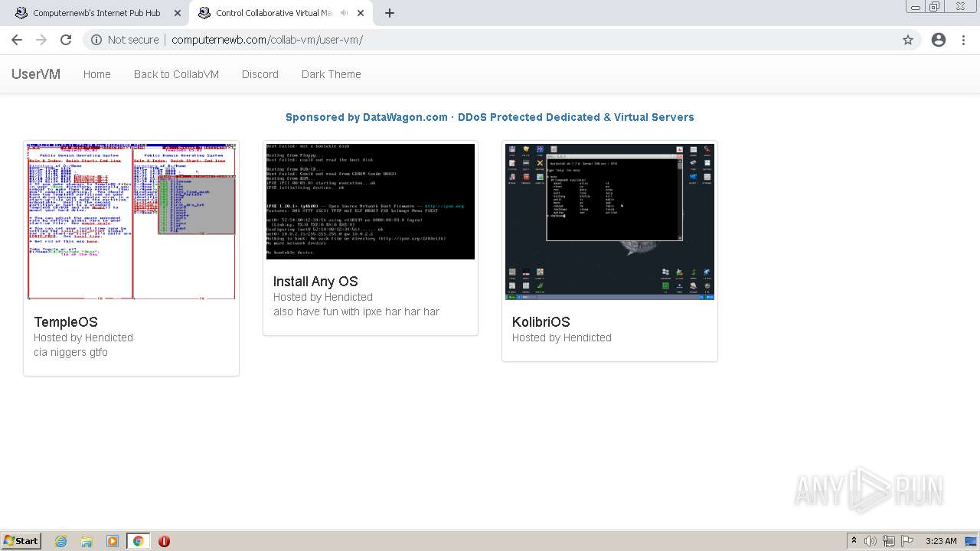Reload the current page
This screenshot has height=551, width=980.
click(x=66, y=40)
